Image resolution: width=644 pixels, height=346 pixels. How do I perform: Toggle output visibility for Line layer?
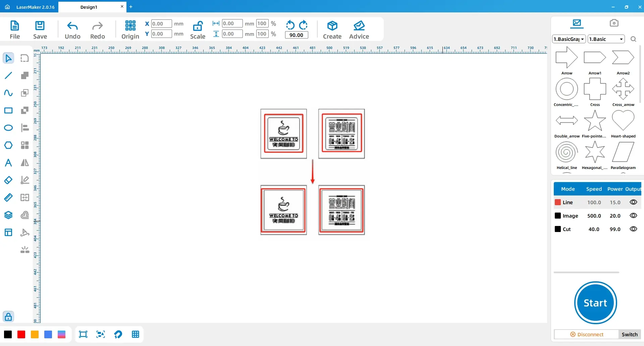pyautogui.click(x=633, y=202)
